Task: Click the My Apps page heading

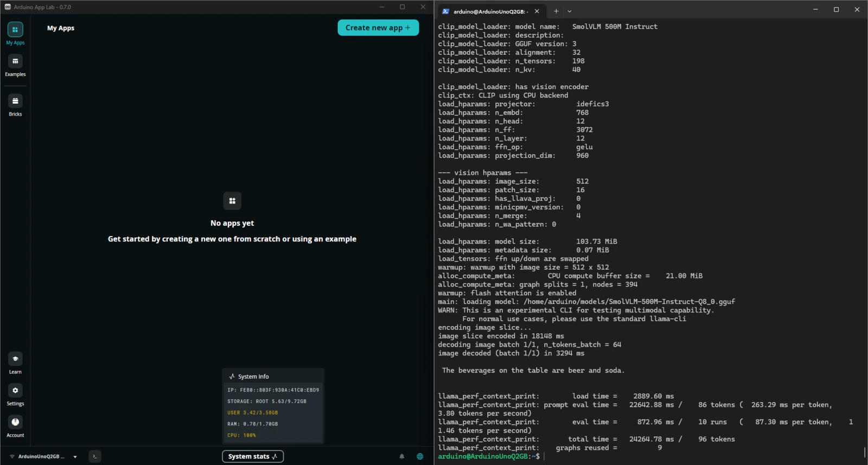Action: (61, 28)
